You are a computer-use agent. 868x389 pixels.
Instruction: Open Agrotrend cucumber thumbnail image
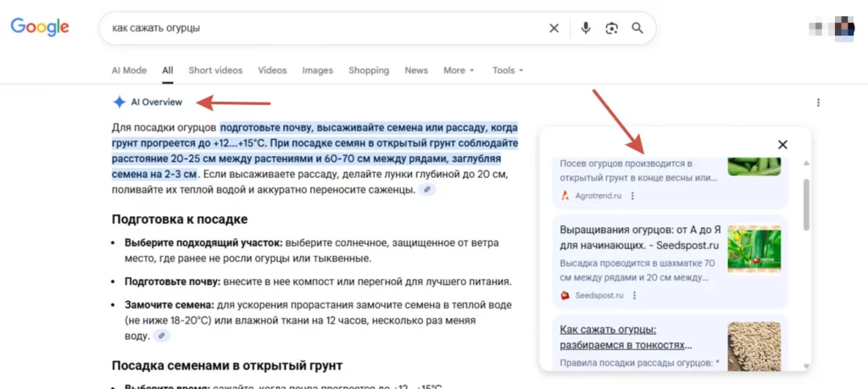pyautogui.click(x=754, y=167)
